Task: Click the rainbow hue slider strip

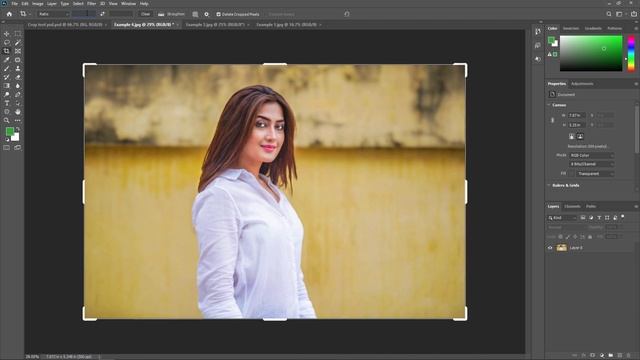Action: (x=631, y=53)
